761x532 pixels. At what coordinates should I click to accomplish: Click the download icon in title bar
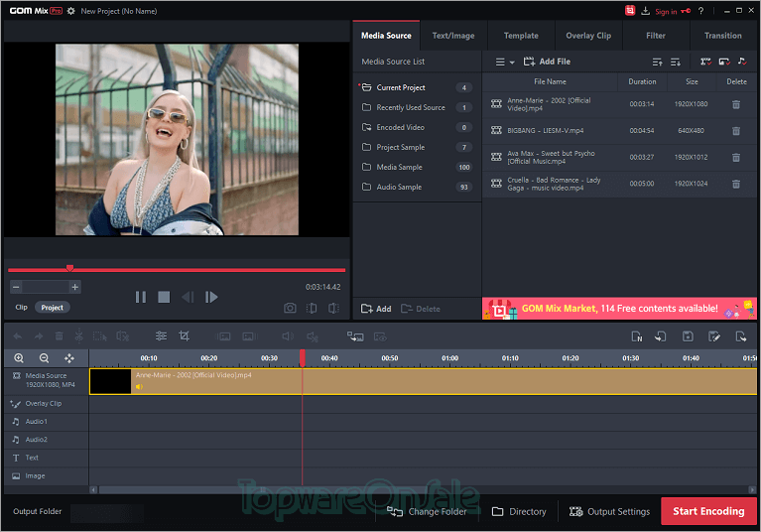[x=645, y=11]
